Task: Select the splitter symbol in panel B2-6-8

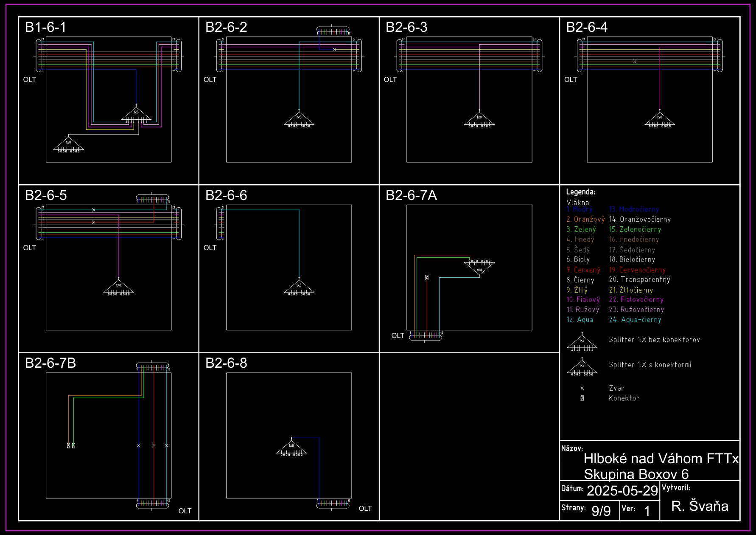Action: tap(291, 448)
